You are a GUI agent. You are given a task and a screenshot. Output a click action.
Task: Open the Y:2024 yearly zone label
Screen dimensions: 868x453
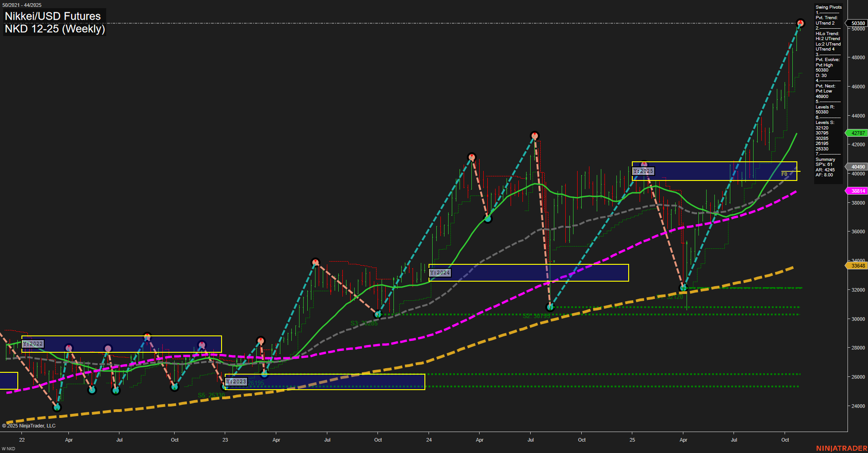[x=440, y=273]
